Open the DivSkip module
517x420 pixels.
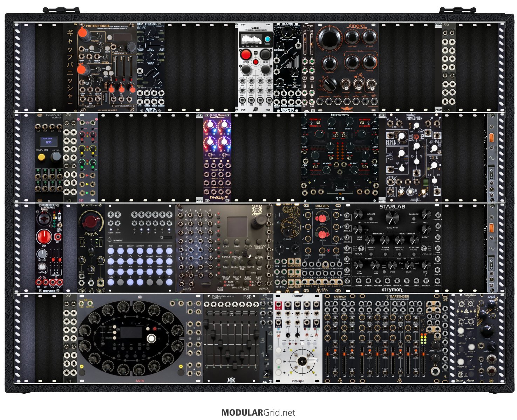coord(217,157)
